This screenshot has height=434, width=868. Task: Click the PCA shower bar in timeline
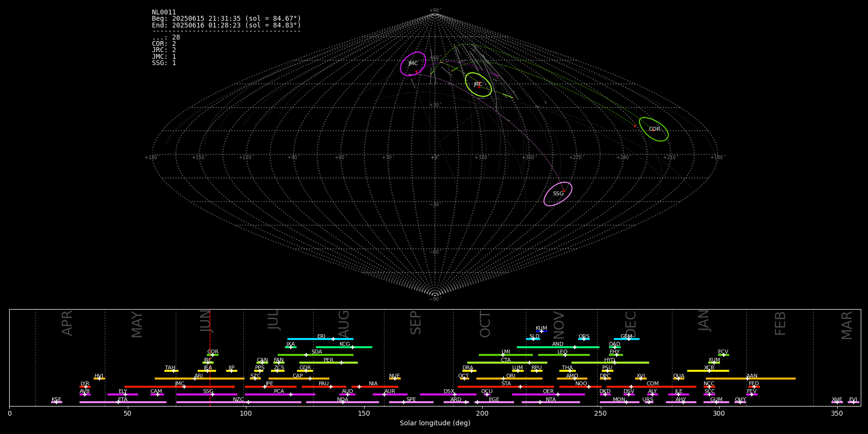[x=280, y=394]
